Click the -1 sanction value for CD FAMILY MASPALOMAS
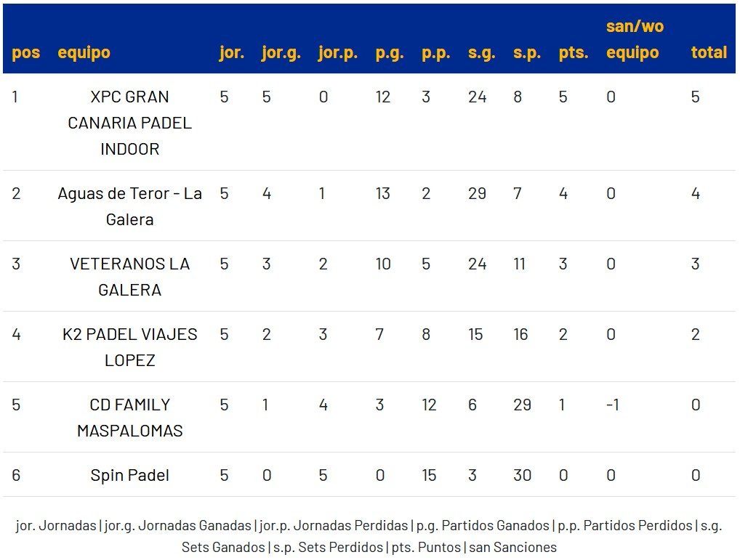The height and width of the screenshot is (560, 740). coord(613,405)
